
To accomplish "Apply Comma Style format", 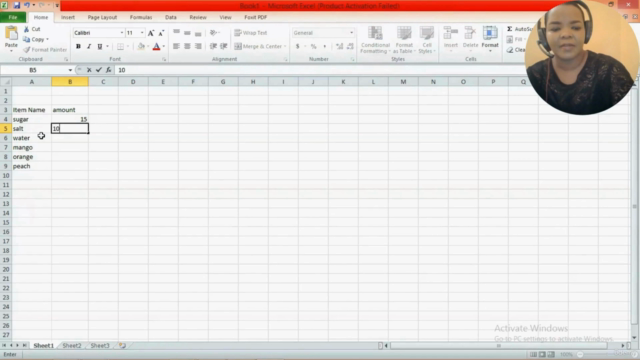I will pos(324,47).
